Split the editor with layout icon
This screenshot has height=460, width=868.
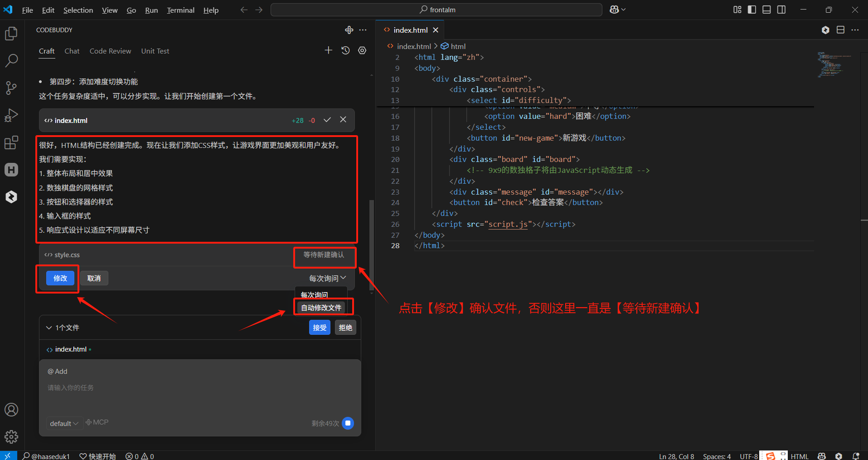pyautogui.click(x=840, y=30)
